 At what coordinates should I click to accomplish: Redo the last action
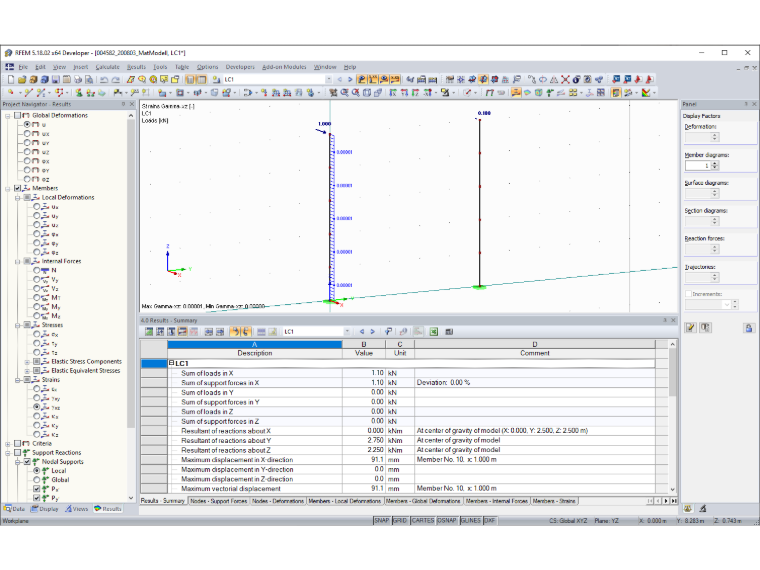pos(116,79)
